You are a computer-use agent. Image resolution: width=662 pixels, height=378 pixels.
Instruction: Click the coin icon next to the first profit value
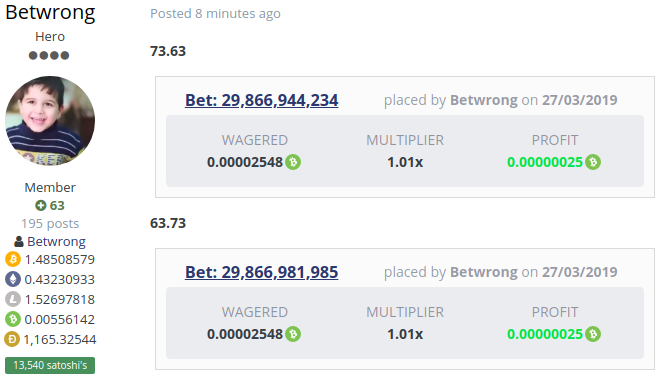pos(593,162)
